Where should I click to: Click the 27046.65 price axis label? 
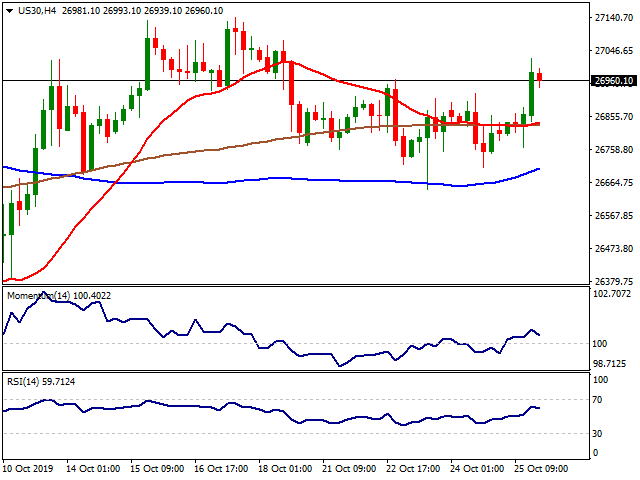(x=614, y=51)
